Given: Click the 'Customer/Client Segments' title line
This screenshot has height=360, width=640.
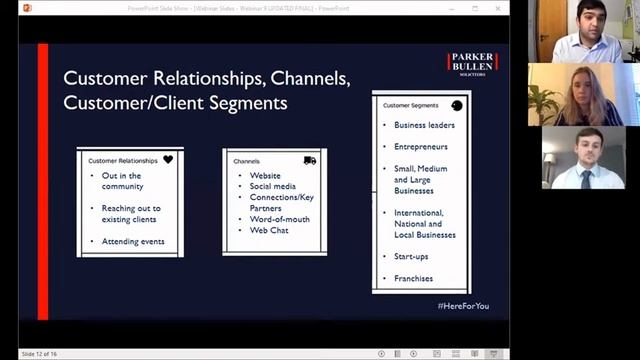Looking at the screenshot, I should point(175,103).
